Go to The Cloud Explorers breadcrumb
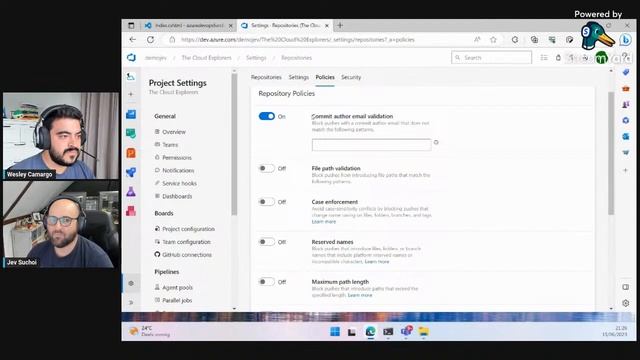Viewport: 640px width, 360px height. pyautogui.click(x=206, y=58)
